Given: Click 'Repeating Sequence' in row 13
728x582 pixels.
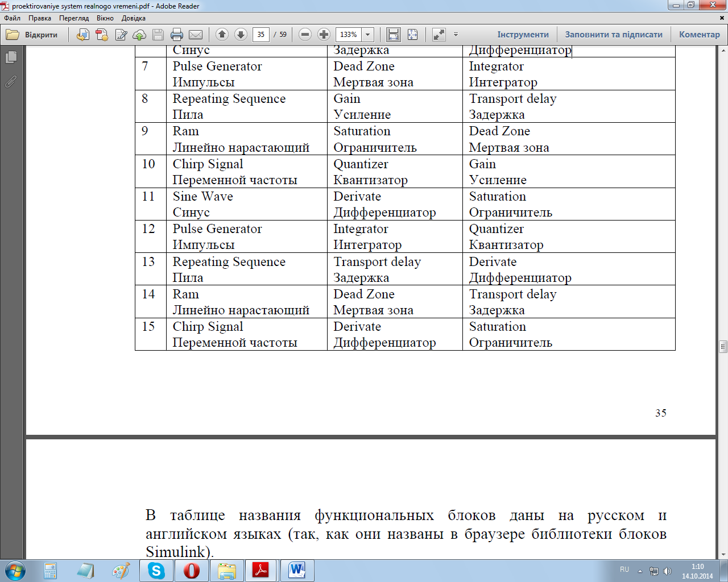Looking at the screenshot, I should 229,261.
